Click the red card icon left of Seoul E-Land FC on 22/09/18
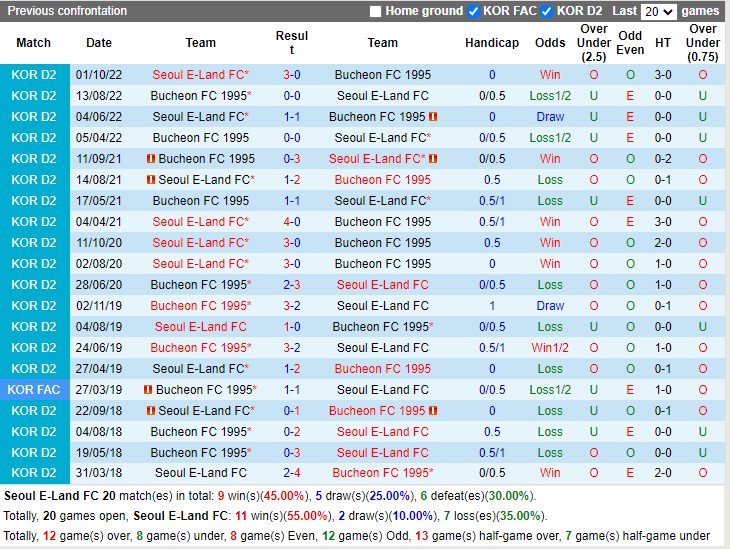Image resolution: width=730 pixels, height=549 pixels. [151, 411]
